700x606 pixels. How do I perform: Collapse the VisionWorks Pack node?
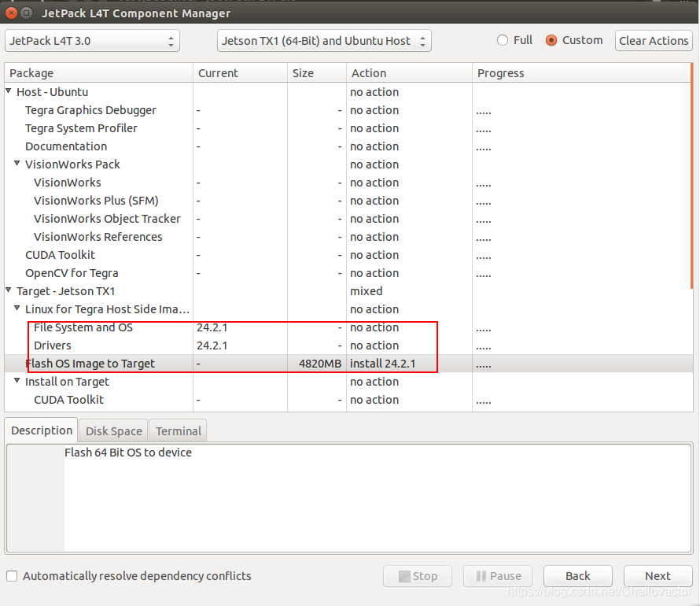[x=17, y=163]
